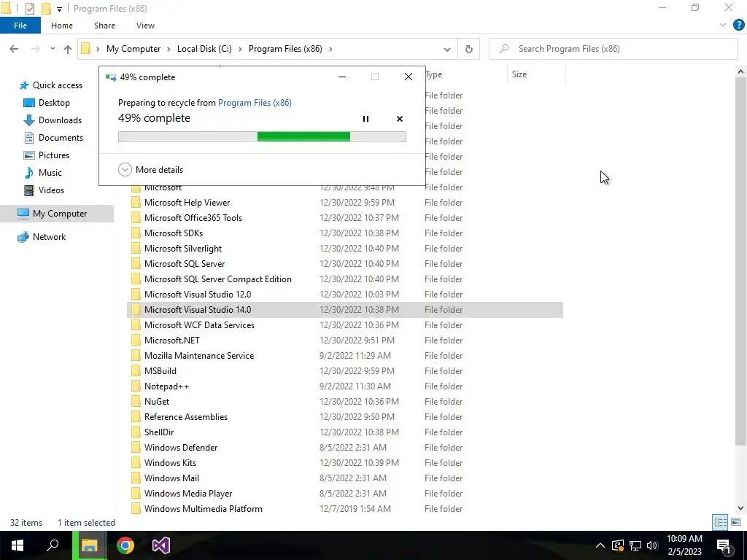The height and width of the screenshot is (560, 747).
Task: Go up one folder level arrow
Action: point(68,49)
